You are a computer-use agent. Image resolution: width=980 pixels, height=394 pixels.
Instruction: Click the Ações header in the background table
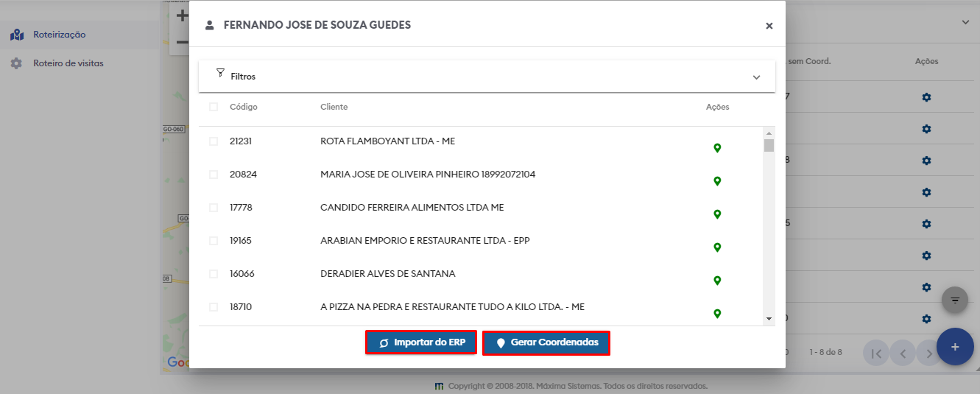(x=926, y=61)
